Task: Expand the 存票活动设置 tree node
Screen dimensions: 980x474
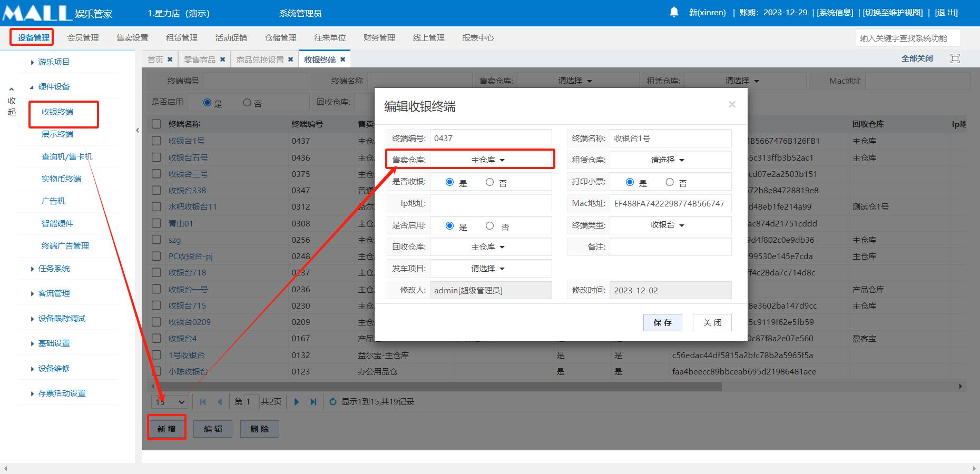Action: pyautogui.click(x=33, y=393)
